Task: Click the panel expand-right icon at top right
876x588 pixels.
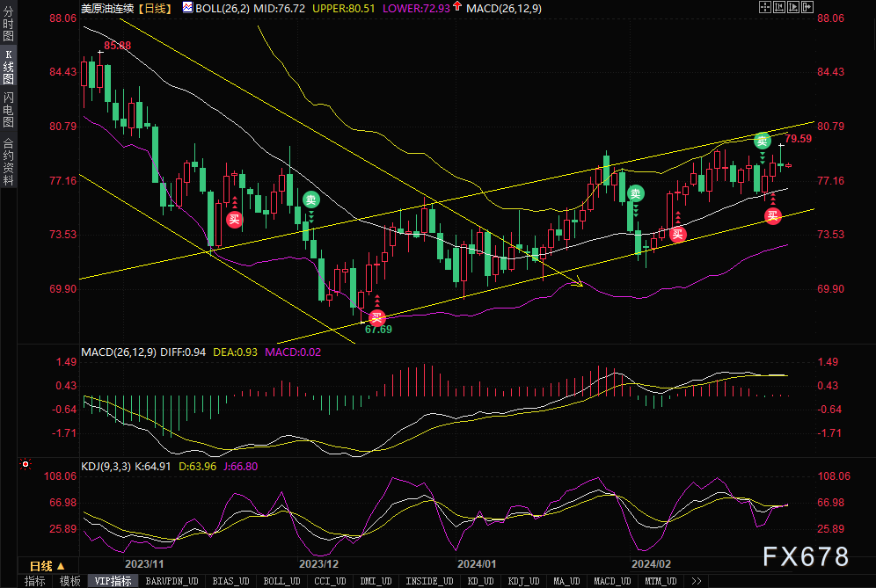Action: [x=807, y=7]
